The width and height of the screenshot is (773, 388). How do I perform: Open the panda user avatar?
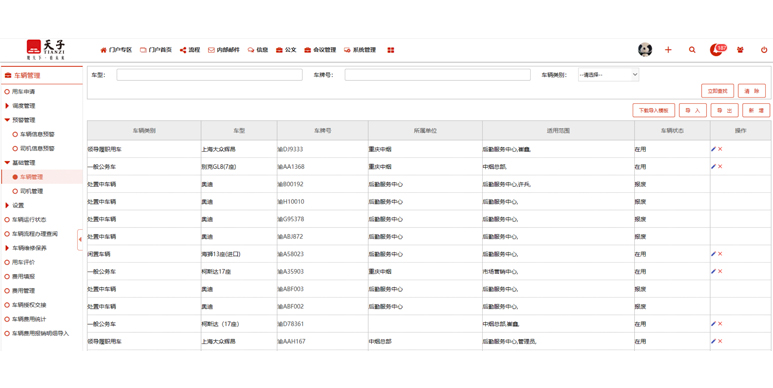tap(645, 49)
